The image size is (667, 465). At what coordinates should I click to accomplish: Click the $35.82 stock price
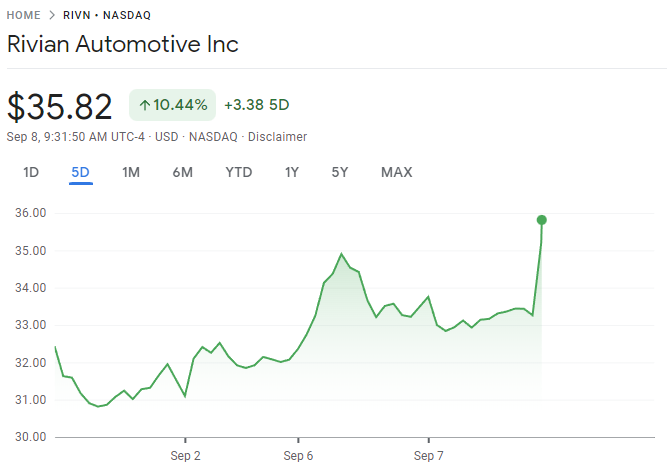click(60, 106)
